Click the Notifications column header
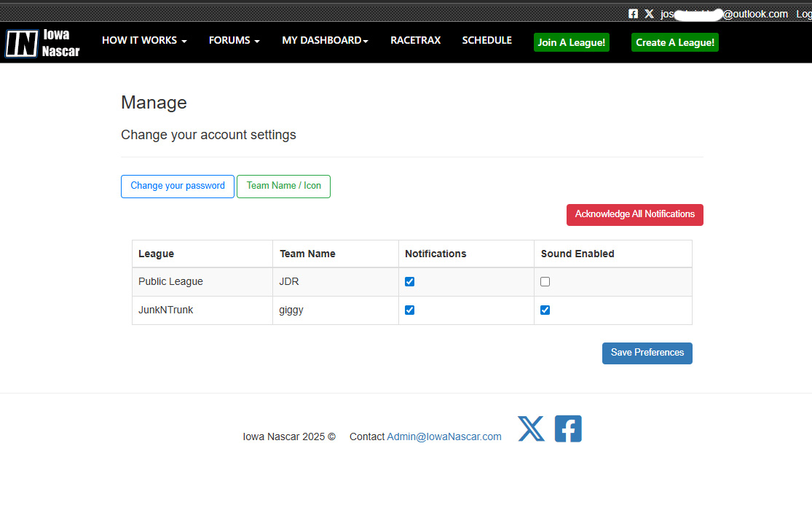The width and height of the screenshot is (812, 513). (x=467, y=254)
